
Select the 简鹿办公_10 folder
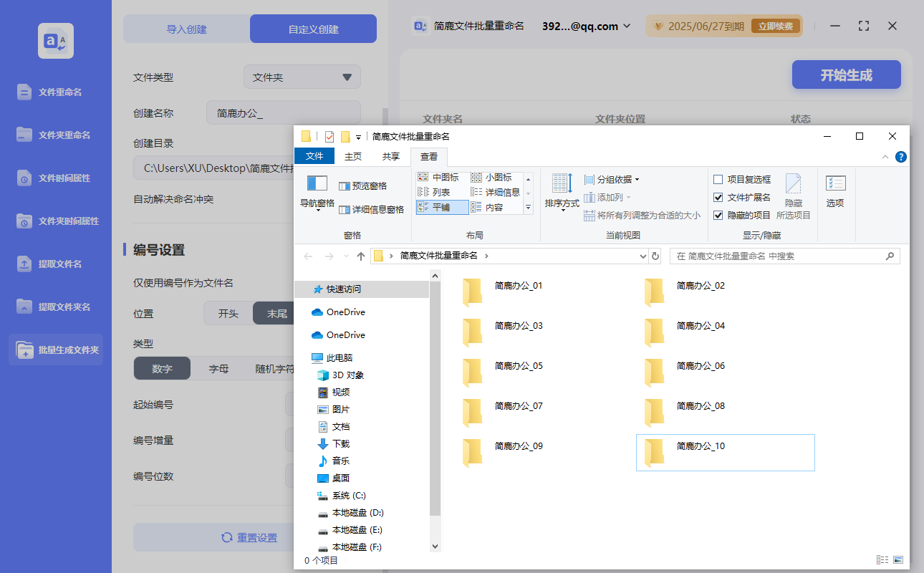[725, 451]
